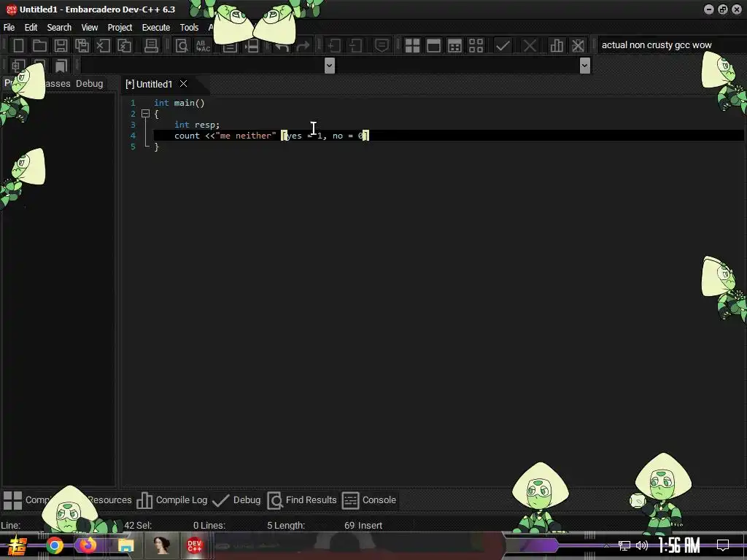747x560 pixels.
Task: Click the Indent toolbar icon
Action: (x=334, y=46)
